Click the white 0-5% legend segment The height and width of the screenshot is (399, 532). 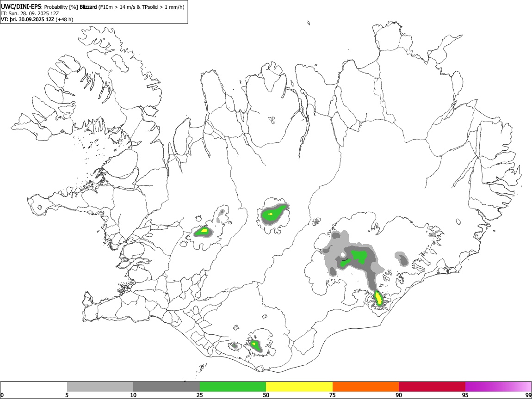coord(34,387)
